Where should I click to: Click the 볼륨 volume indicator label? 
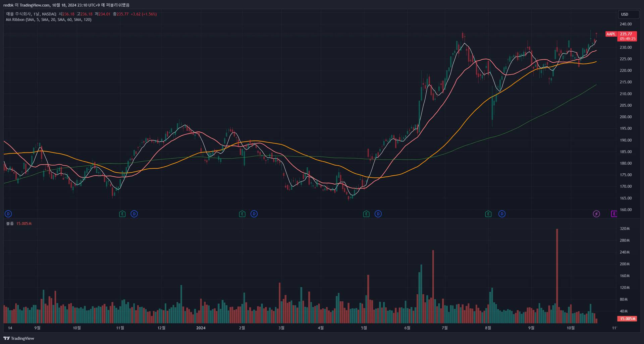point(10,224)
